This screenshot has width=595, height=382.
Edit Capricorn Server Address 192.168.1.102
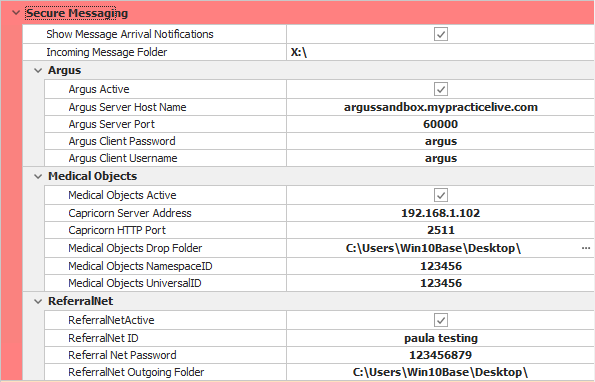(x=441, y=213)
